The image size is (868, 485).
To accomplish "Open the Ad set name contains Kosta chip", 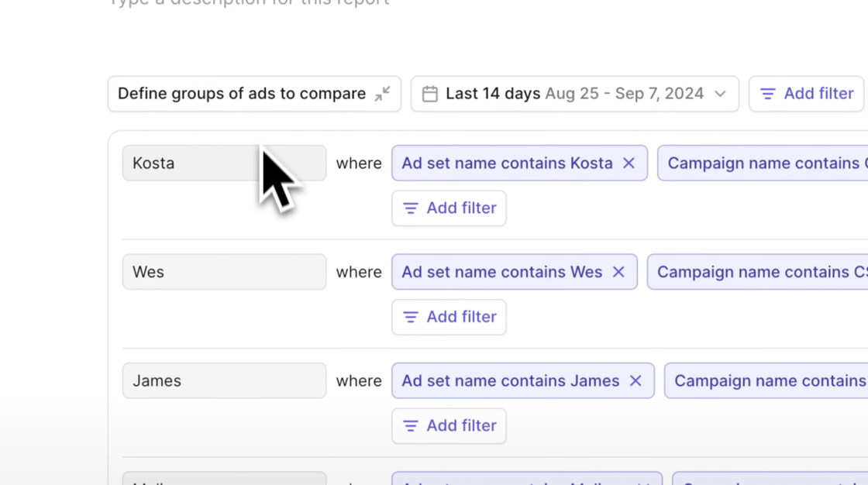I will (507, 163).
